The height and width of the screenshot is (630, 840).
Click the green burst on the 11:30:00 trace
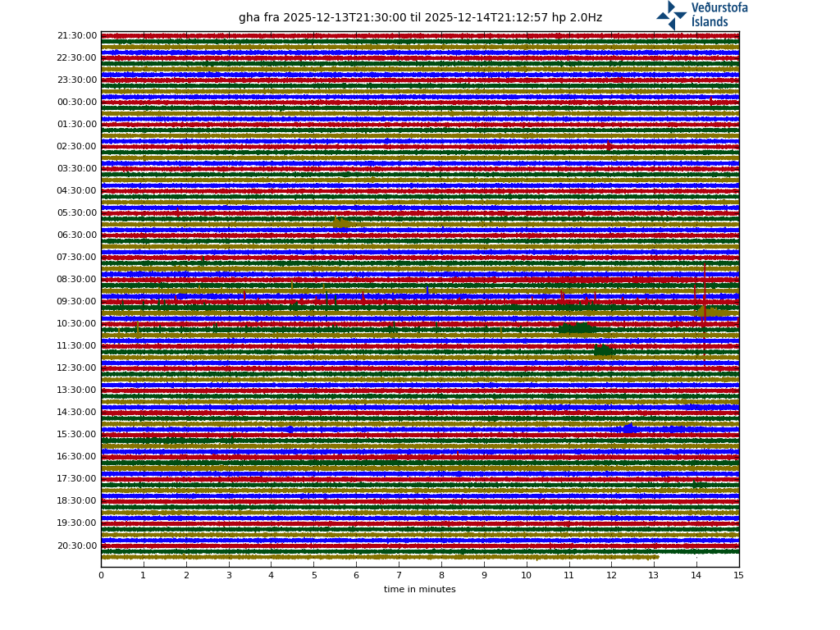(603, 350)
